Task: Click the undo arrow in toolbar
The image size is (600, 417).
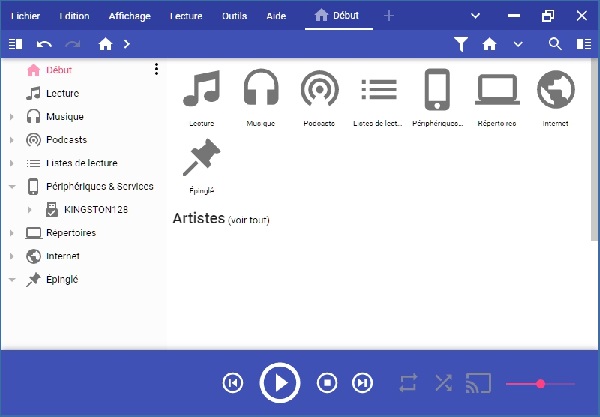Action: point(44,44)
